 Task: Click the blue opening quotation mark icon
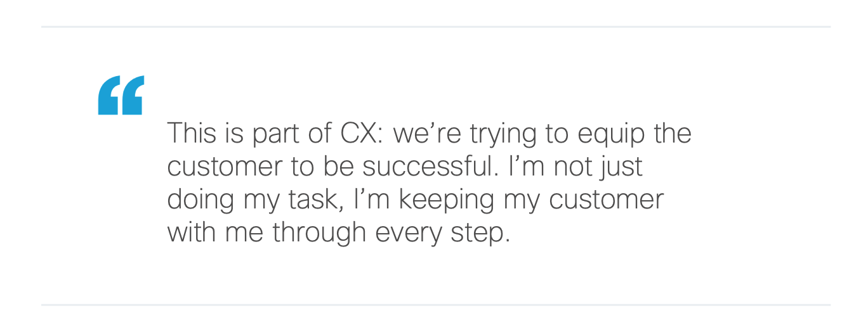[x=121, y=95]
